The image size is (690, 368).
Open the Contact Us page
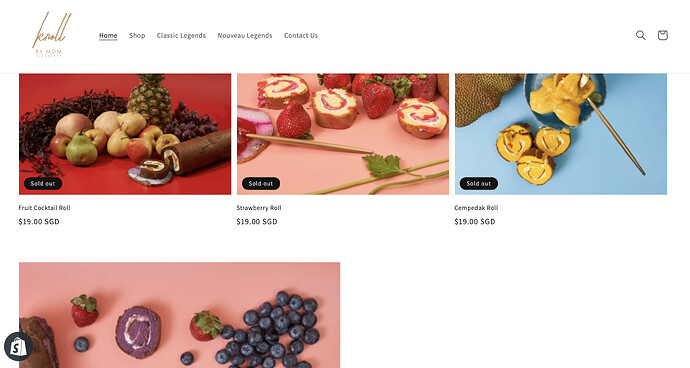click(x=301, y=36)
